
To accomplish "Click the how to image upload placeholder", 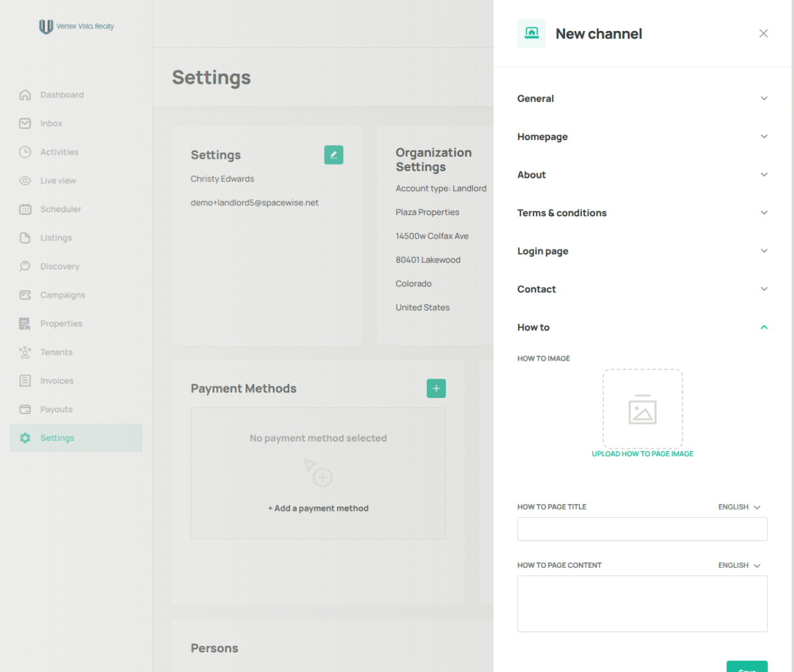I will [x=643, y=409].
